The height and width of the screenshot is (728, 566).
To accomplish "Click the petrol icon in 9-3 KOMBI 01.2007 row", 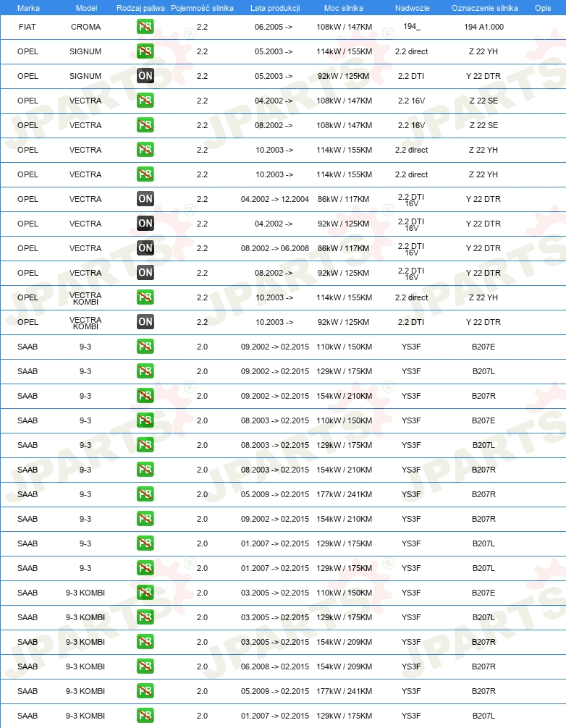I will tap(145, 716).
